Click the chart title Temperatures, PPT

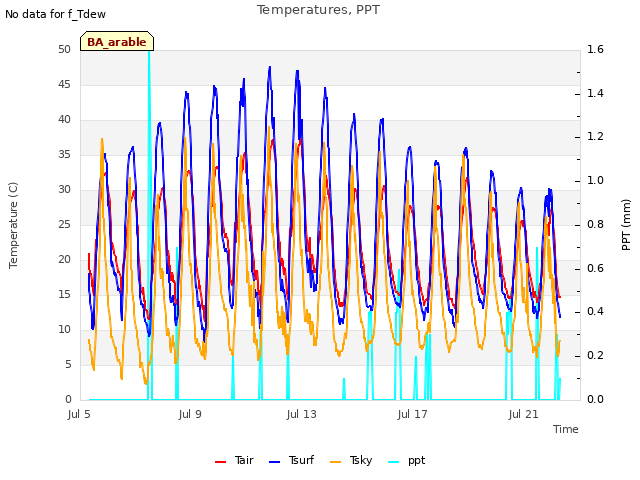[x=318, y=10]
